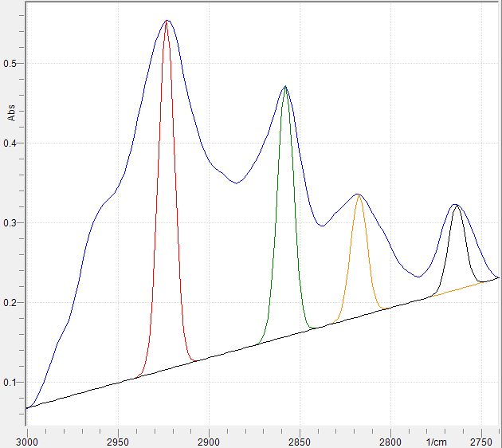This screenshot has width=502, height=448.
Task: Click the 2950 x-axis tick label
Action: [x=118, y=441]
